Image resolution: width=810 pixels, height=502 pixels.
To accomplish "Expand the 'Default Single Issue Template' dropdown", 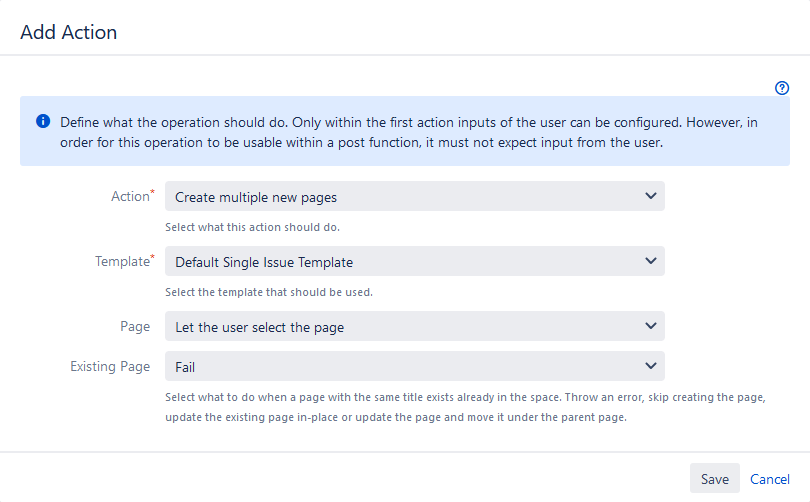I will (x=414, y=261).
